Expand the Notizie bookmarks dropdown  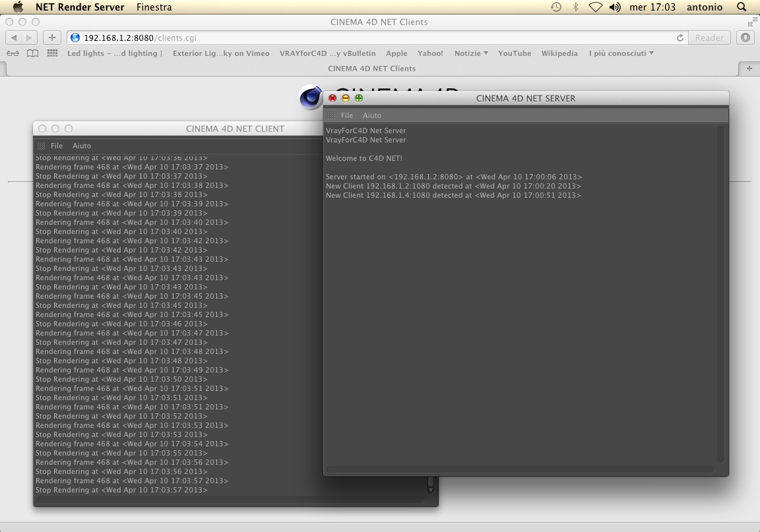pos(471,53)
